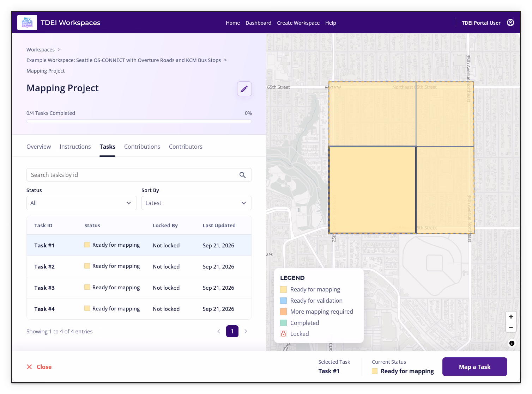Follow the Workspaces breadcrumb link

click(41, 50)
